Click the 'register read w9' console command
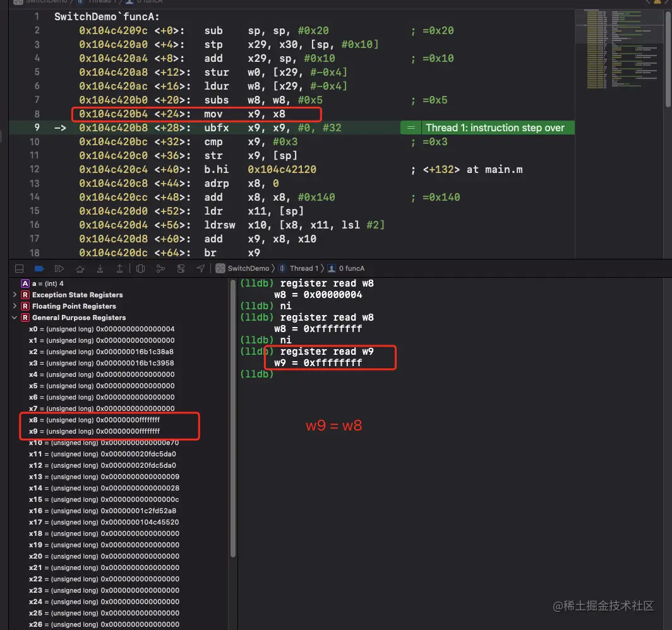 point(327,352)
